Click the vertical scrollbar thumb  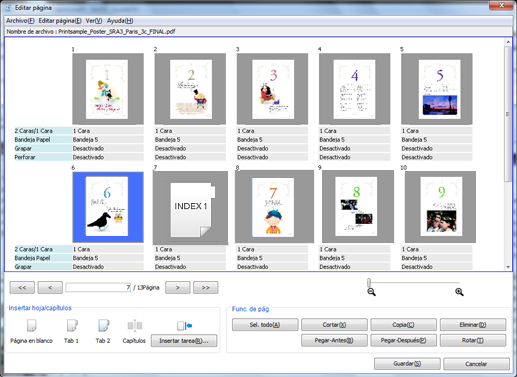[508, 114]
